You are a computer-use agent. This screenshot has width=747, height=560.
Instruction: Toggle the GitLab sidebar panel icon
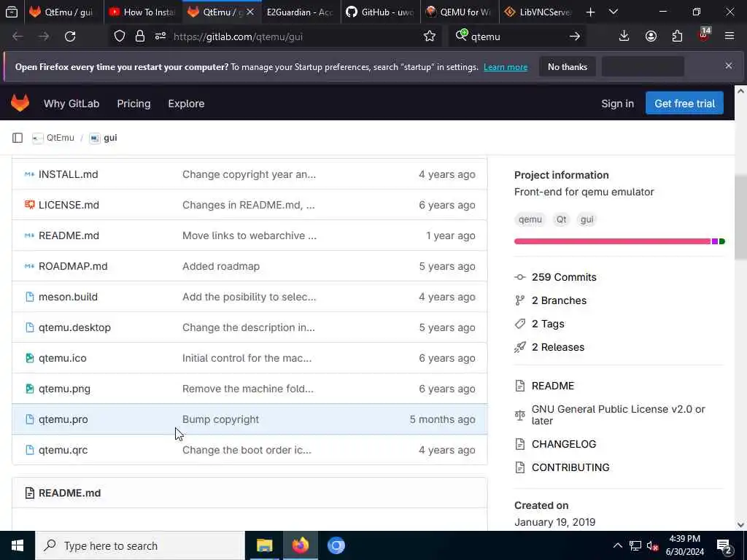(18, 138)
